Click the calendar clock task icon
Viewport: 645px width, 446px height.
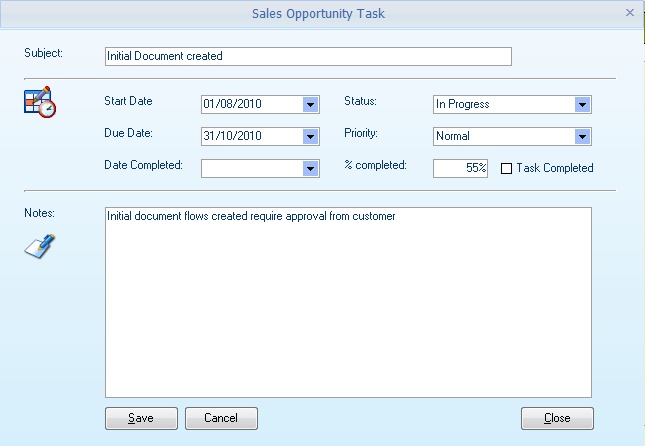pos(39,103)
